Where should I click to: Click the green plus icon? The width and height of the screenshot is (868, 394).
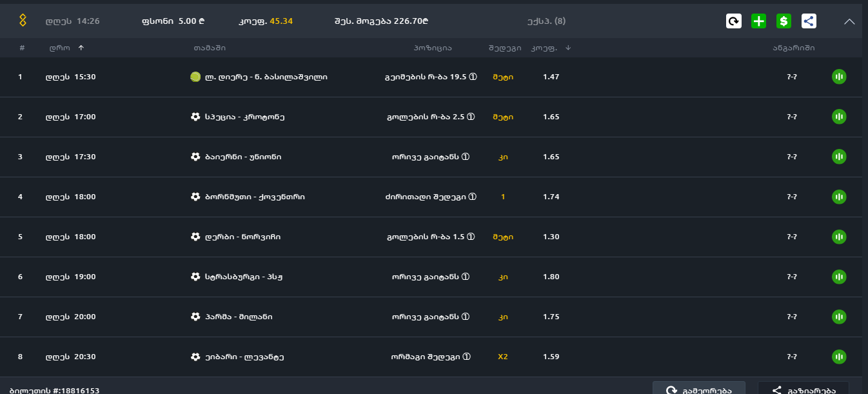(x=758, y=21)
